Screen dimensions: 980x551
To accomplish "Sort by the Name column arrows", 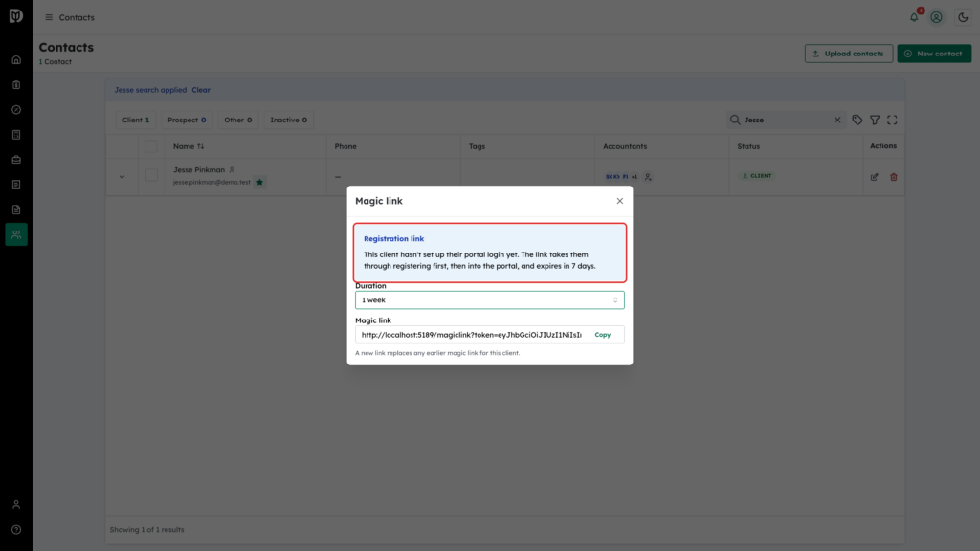I will click(201, 146).
